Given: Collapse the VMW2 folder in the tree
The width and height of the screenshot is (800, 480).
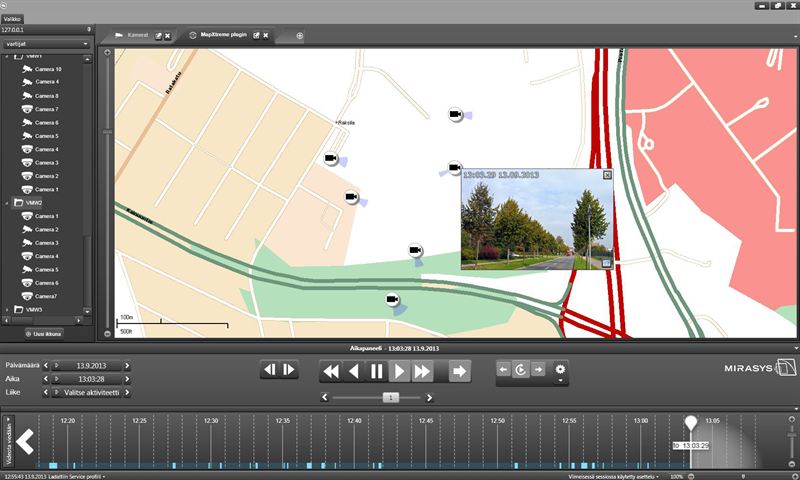Looking at the screenshot, I should point(8,202).
